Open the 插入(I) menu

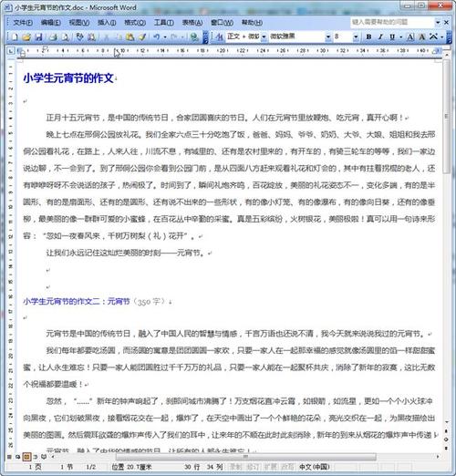[x=107, y=23]
